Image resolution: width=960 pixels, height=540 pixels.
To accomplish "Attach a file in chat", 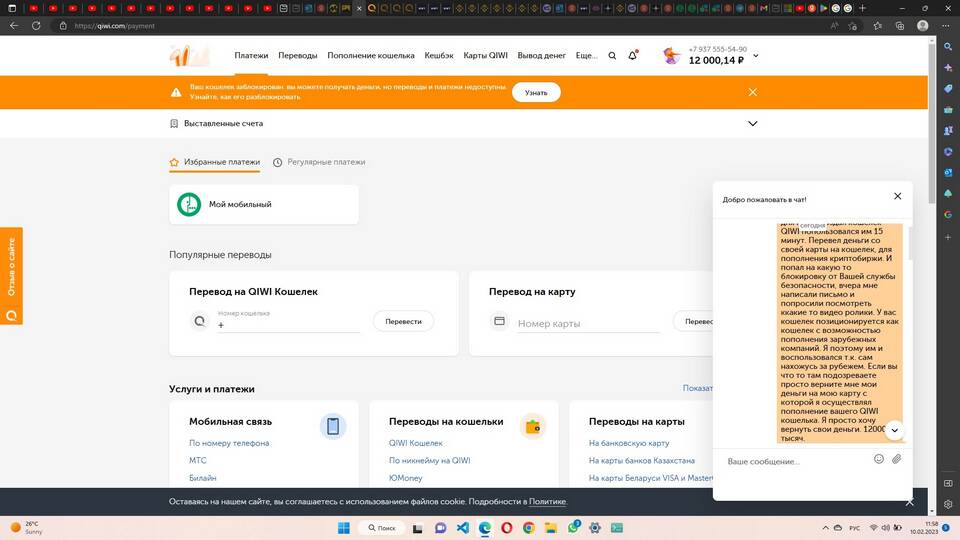I will (x=896, y=459).
